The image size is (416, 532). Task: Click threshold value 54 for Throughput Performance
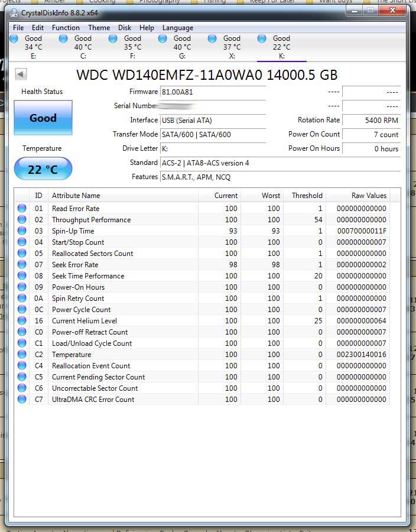click(x=318, y=220)
